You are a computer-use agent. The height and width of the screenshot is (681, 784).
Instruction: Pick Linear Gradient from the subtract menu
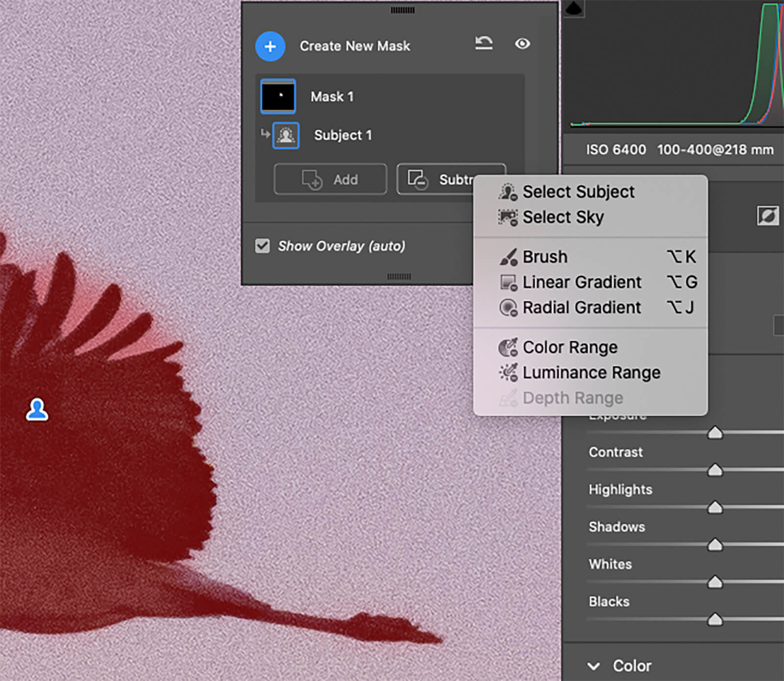(582, 282)
